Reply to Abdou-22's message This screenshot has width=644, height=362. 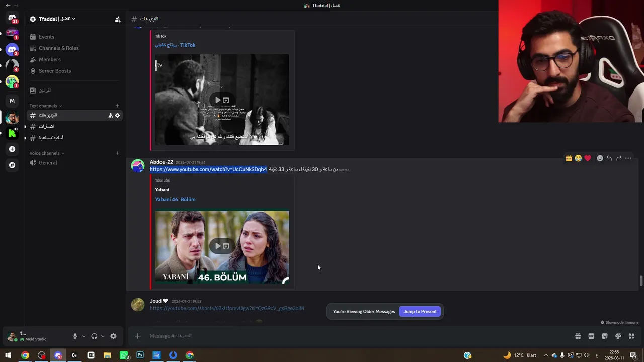coord(609,158)
